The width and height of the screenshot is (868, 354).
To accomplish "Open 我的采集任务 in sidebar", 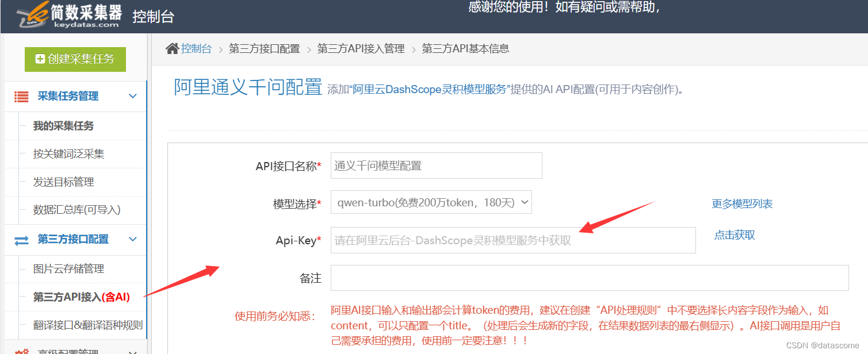I will coord(63,126).
